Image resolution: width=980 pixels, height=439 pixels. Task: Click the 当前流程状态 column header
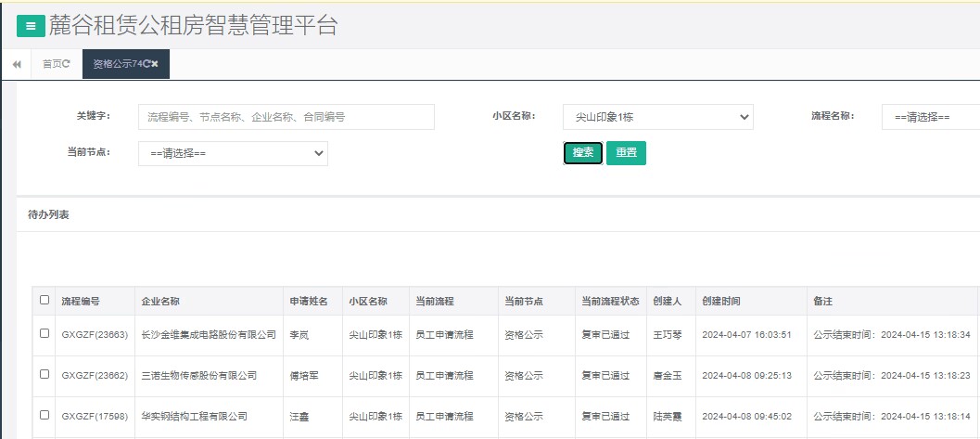(611, 302)
